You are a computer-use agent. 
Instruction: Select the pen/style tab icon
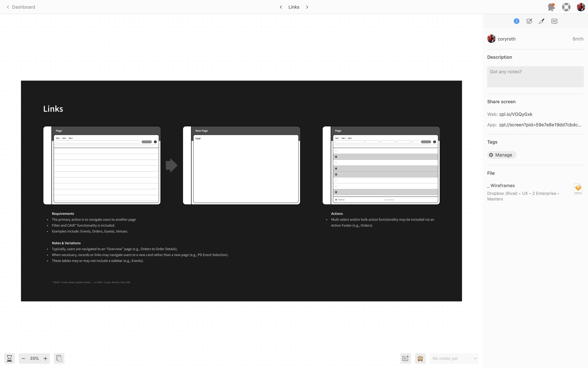click(x=542, y=21)
